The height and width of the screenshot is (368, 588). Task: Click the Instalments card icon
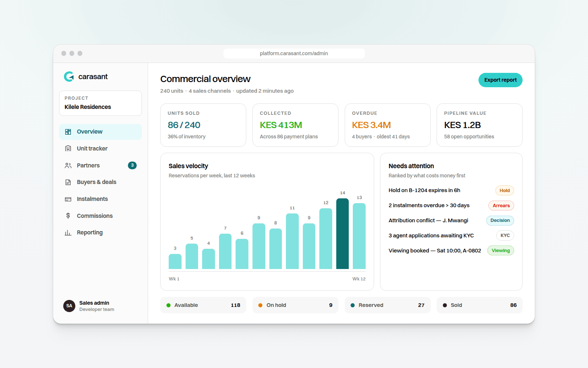point(68,199)
